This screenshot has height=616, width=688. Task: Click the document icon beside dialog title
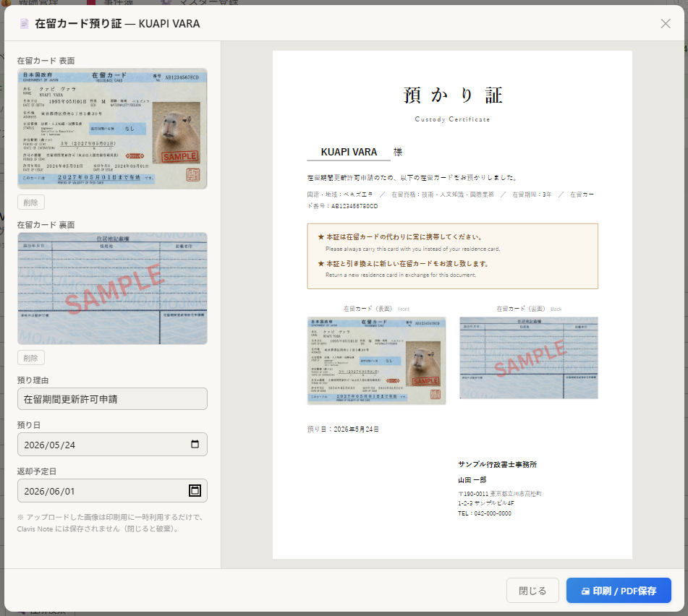coord(25,24)
